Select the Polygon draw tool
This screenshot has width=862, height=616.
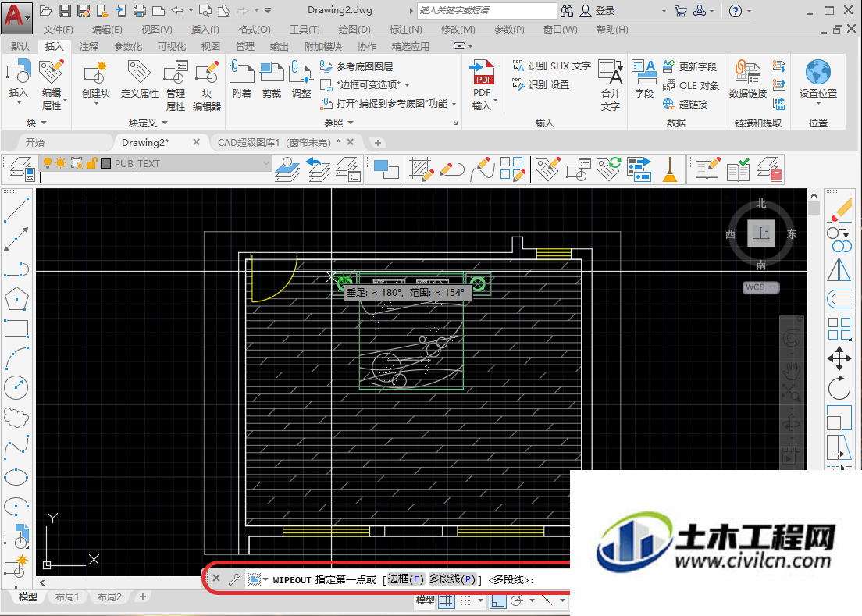[16, 300]
